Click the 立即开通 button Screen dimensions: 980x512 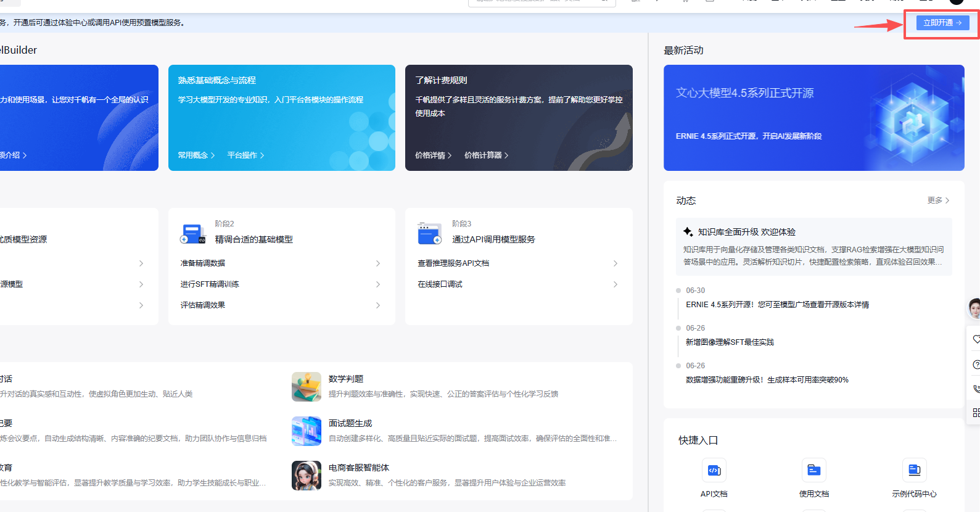(x=942, y=23)
